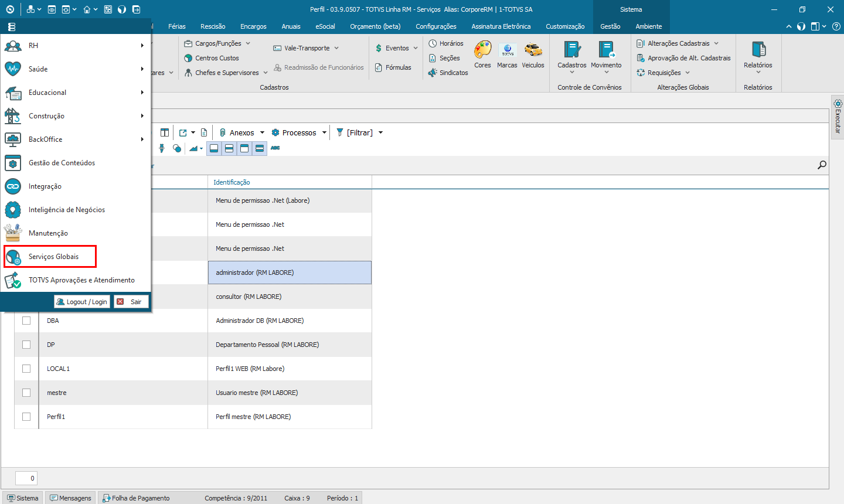Open the Manutenção toolbox icon
Screen dimensions: 844x504
coord(13,233)
